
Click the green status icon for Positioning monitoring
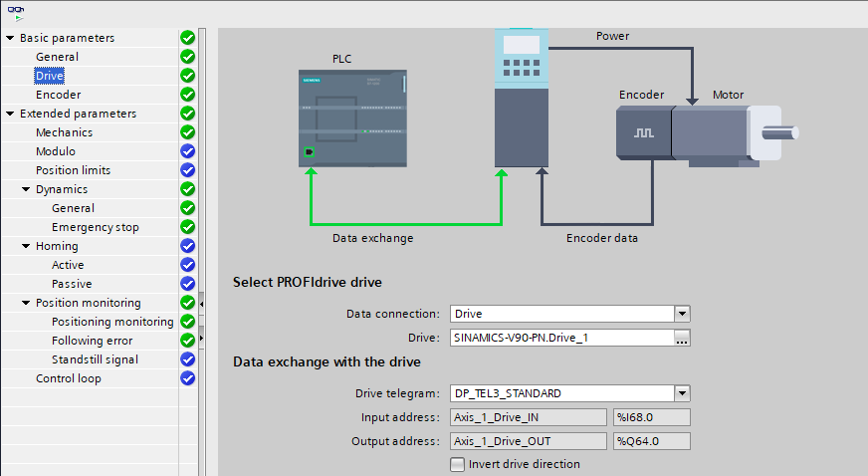click(x=188, y=322)
